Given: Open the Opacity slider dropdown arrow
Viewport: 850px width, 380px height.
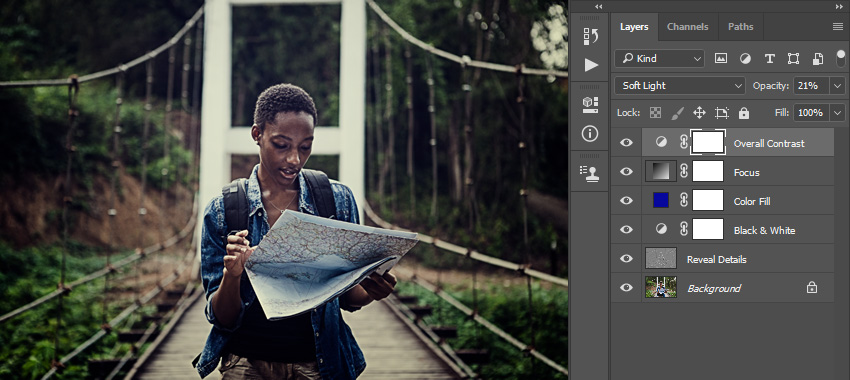Looking at the screenshot, I should coord(838,86).
